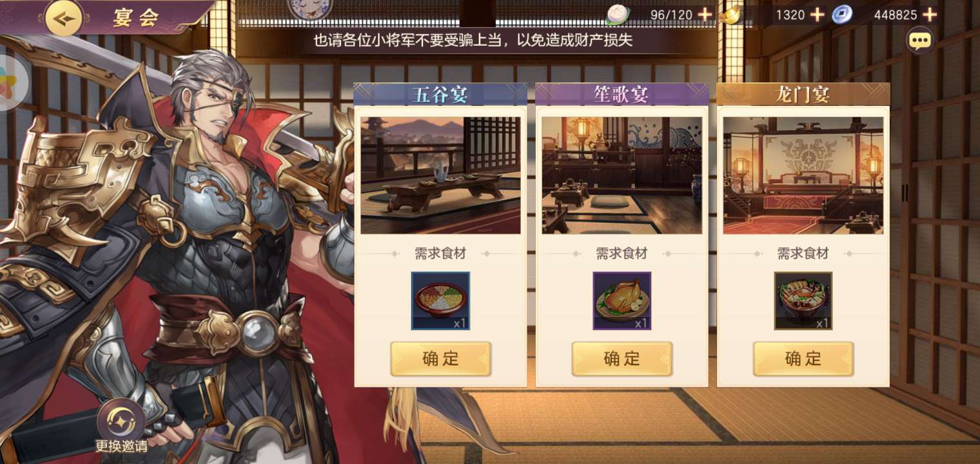Viewport: 980px width, 464px height.
Task: Add coins with plus after 448825
Action: [x=929, y=15]
